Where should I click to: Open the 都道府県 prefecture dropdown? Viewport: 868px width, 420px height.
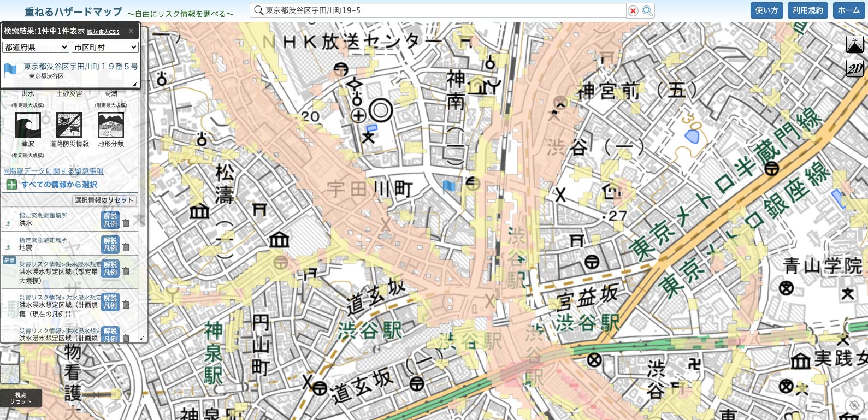(x=36, y=48)
